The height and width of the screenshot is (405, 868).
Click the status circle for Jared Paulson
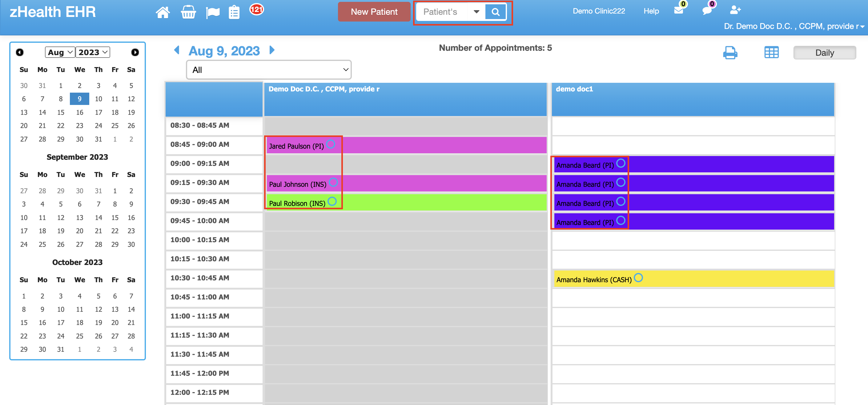pyautogui.click(x=331, y=144)
